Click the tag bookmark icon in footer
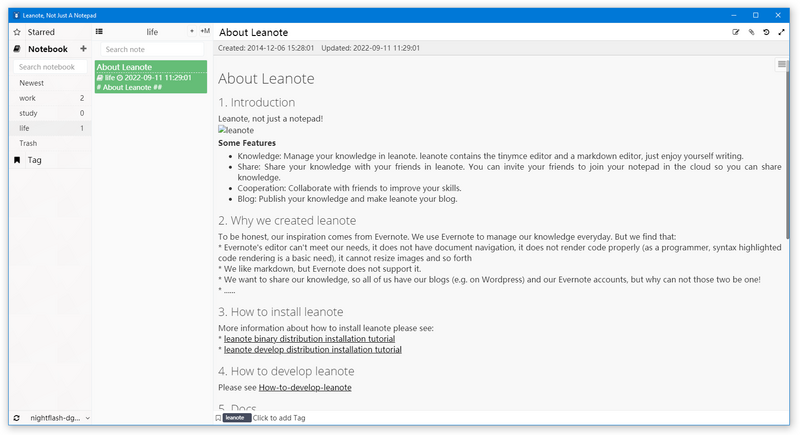Viewport: 800px width, 435px height. pyautogui.click(x=218, y=418)
